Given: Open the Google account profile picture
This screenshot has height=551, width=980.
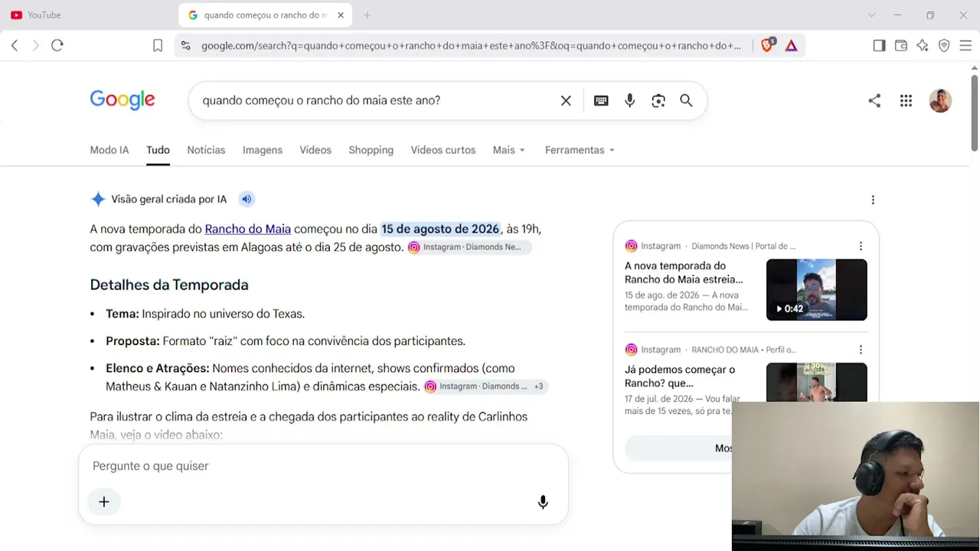Looking at the screenshot, I should [x=940, y=100].
